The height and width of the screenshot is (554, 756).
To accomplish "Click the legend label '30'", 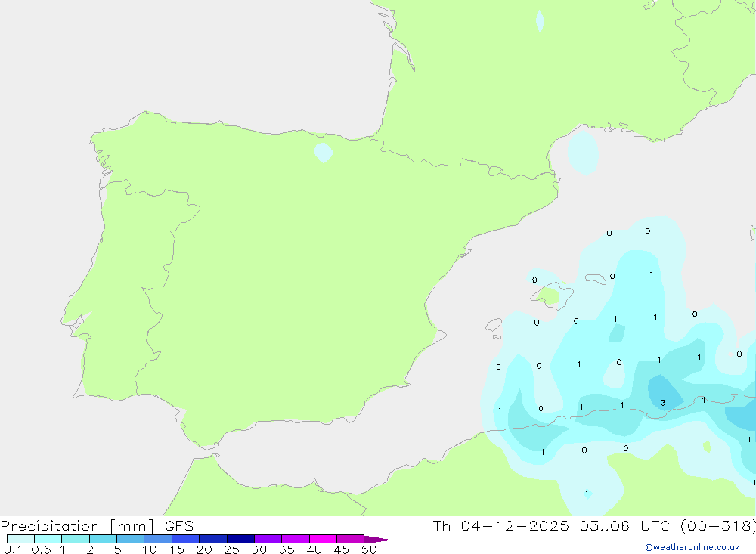I will point(259,549).
